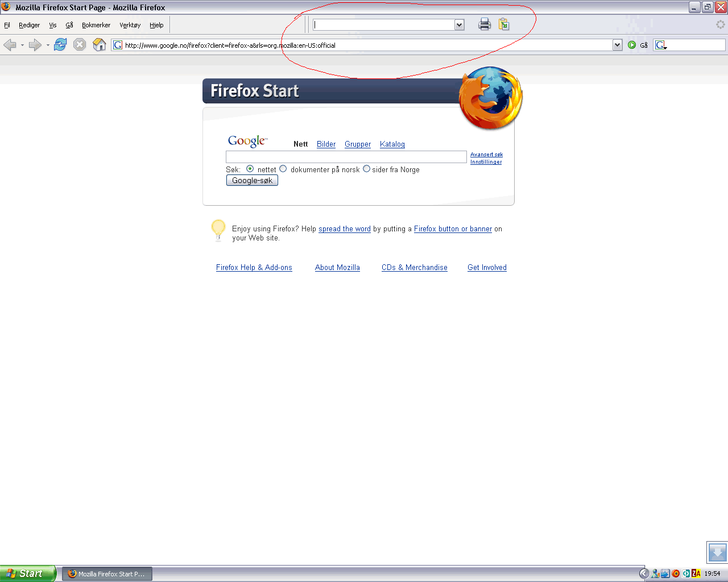Open the ZoneAlarm ZA tray icon
The image size is (728, 582).
[x=696, y=573]
